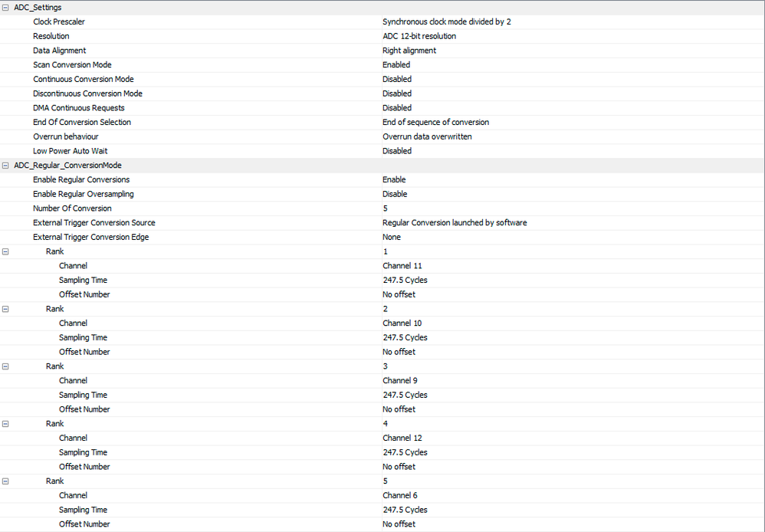Viewport: 765px width, 532px height.
Task: Open 'ADC 12-bit resolution' value
Action: (419, 36)
